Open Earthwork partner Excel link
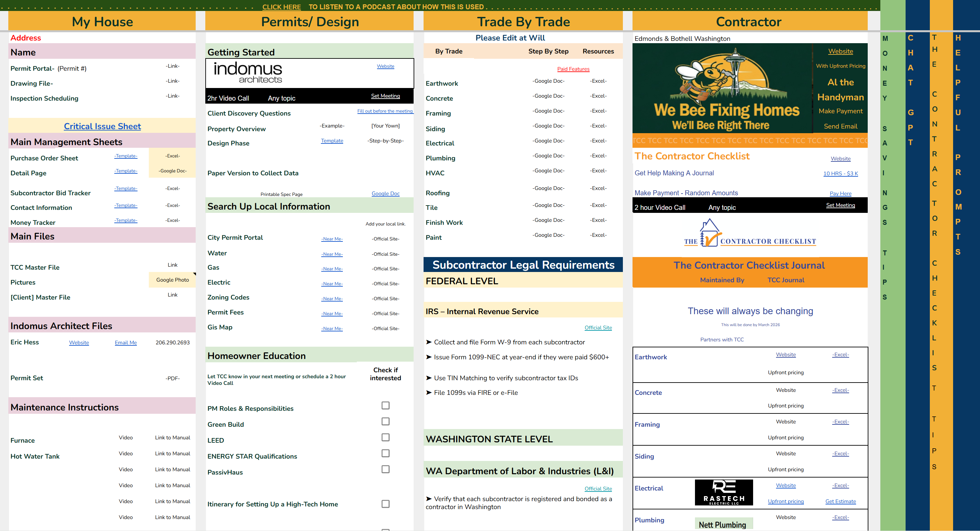Viewport: 980px width, 531px height. point(841,355)
